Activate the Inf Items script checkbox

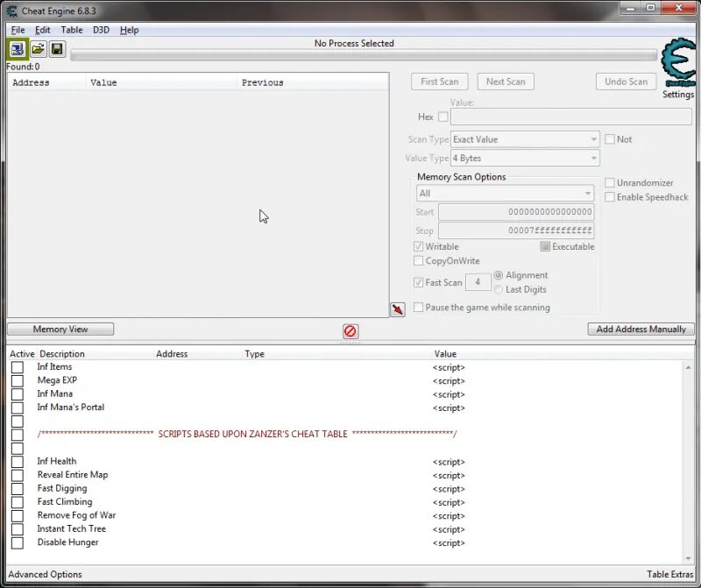[x=18, y=367]
